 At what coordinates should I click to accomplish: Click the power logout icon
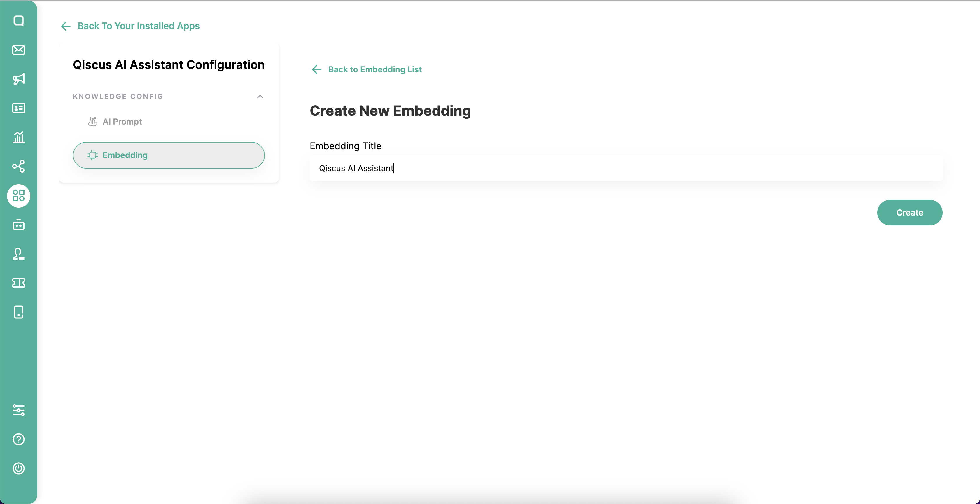tap(19, 468)
